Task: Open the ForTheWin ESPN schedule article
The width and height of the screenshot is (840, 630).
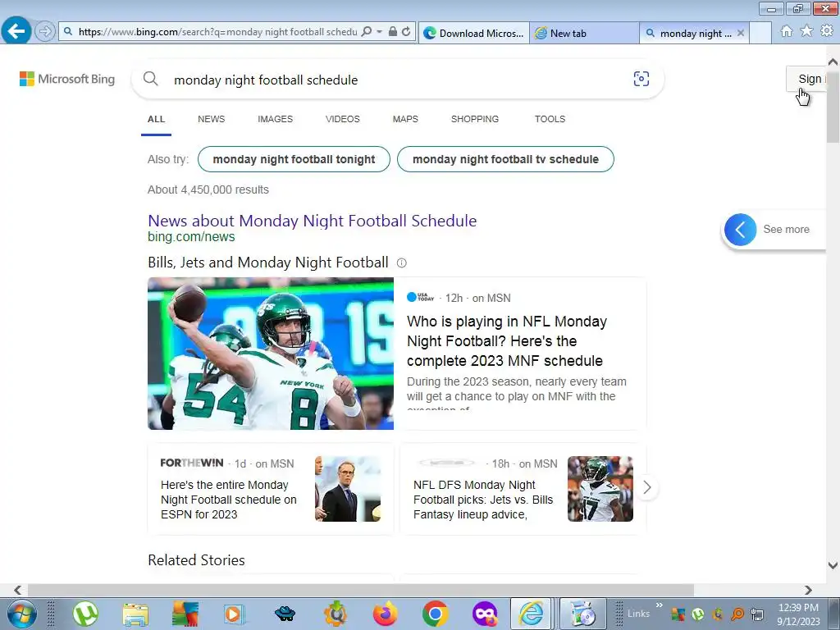Action: 229,500
